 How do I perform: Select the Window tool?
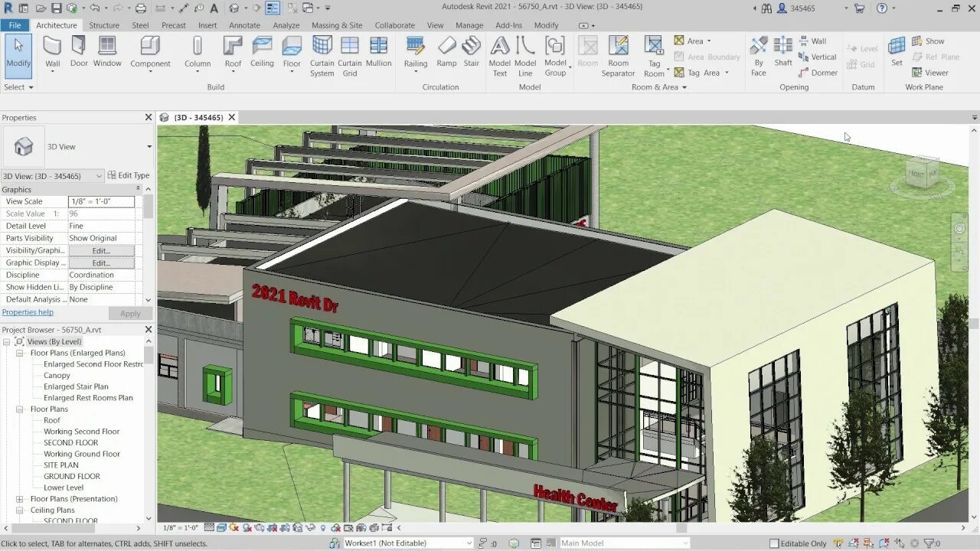(107, 53)
